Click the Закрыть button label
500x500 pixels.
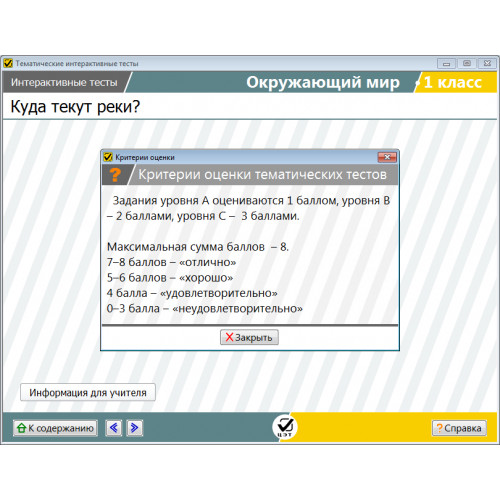[254, 338]
